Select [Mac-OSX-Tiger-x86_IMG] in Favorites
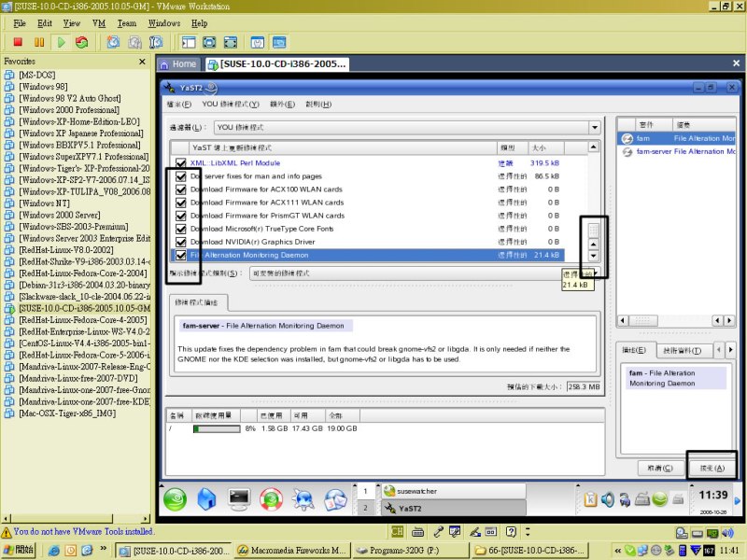 67,413
